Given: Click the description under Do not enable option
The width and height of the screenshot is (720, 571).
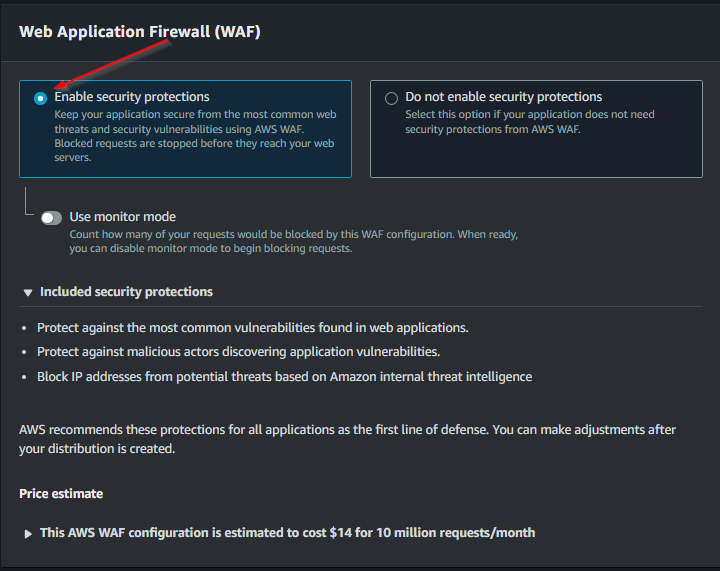Looking at the screenshot, I should pyautogui.click(x=529, y=121).
